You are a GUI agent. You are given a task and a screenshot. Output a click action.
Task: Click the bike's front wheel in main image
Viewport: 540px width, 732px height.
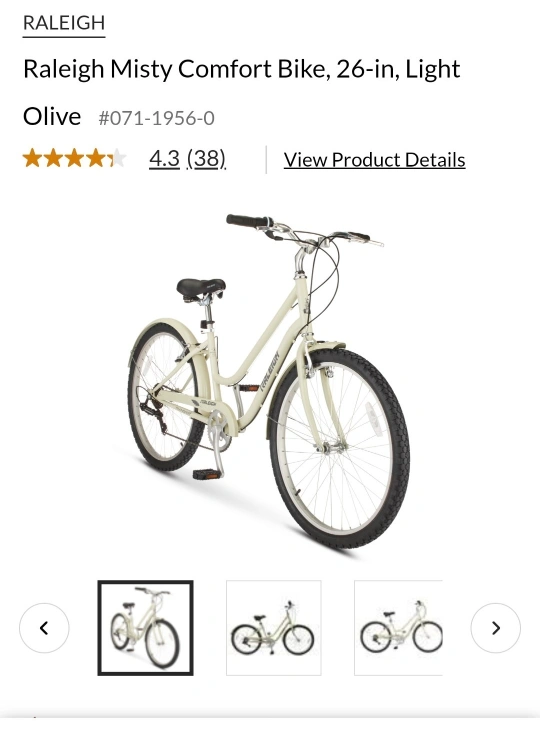(339, 447)
